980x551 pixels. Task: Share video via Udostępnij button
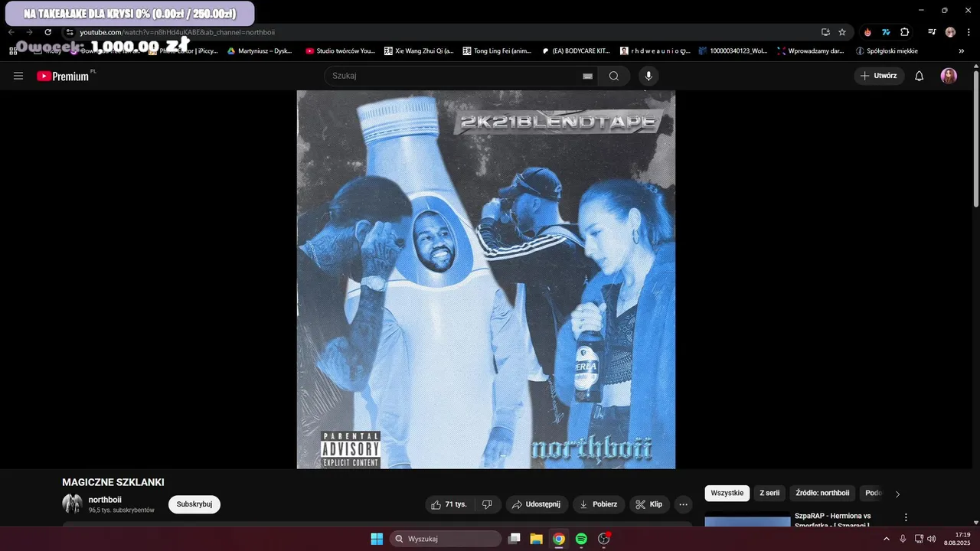click(536, 504)
